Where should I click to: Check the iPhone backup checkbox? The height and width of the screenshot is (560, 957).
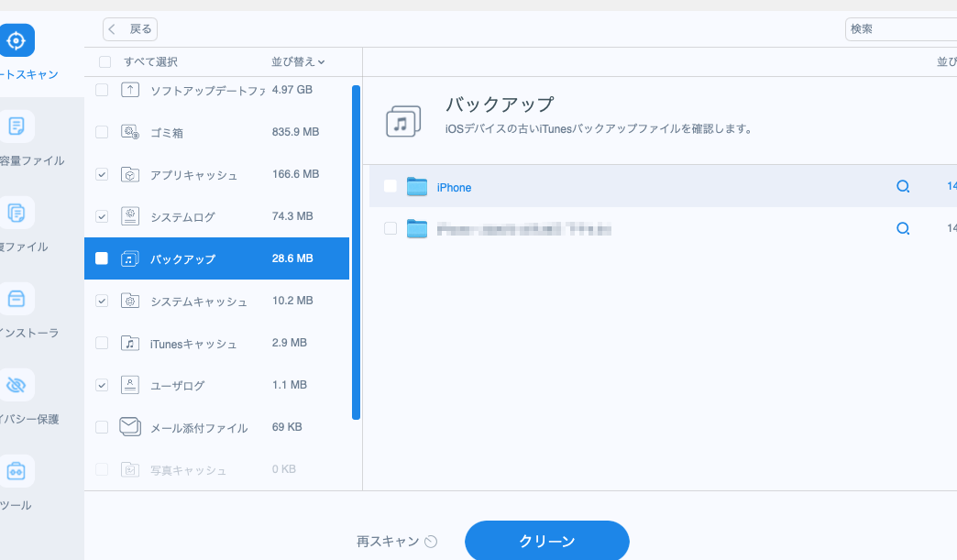pyautogui.click(x=390, y=186)
